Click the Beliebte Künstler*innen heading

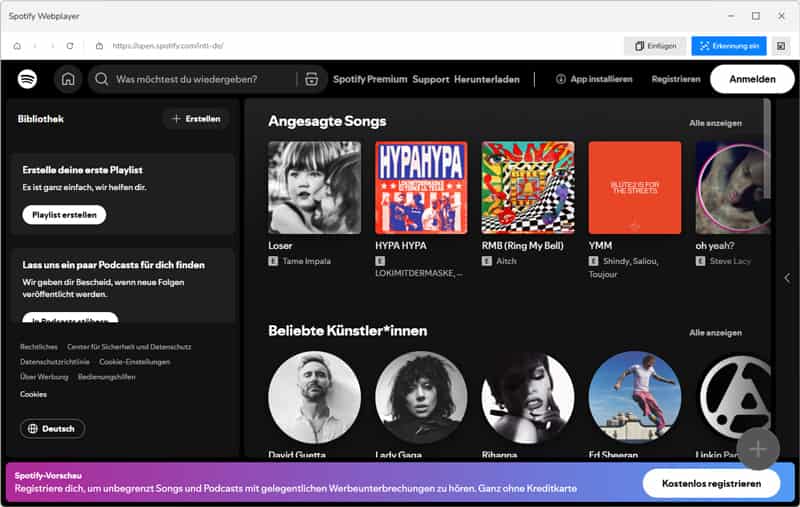click(x=347, y=331)
